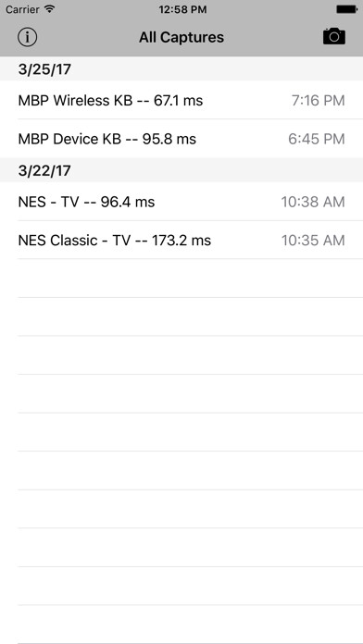Tap the 3/25/17 section header
The image size is (363, 644).
tap(181, 68)
